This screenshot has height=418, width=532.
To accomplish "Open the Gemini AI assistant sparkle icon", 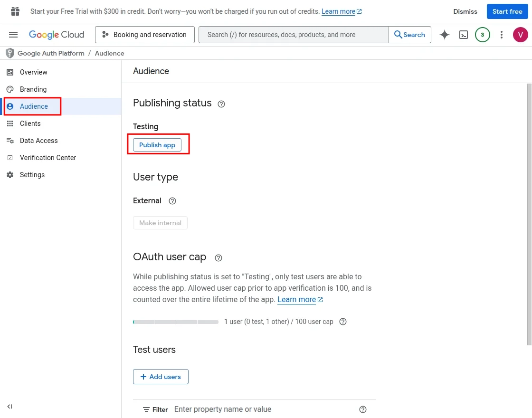I will [444, 35].
